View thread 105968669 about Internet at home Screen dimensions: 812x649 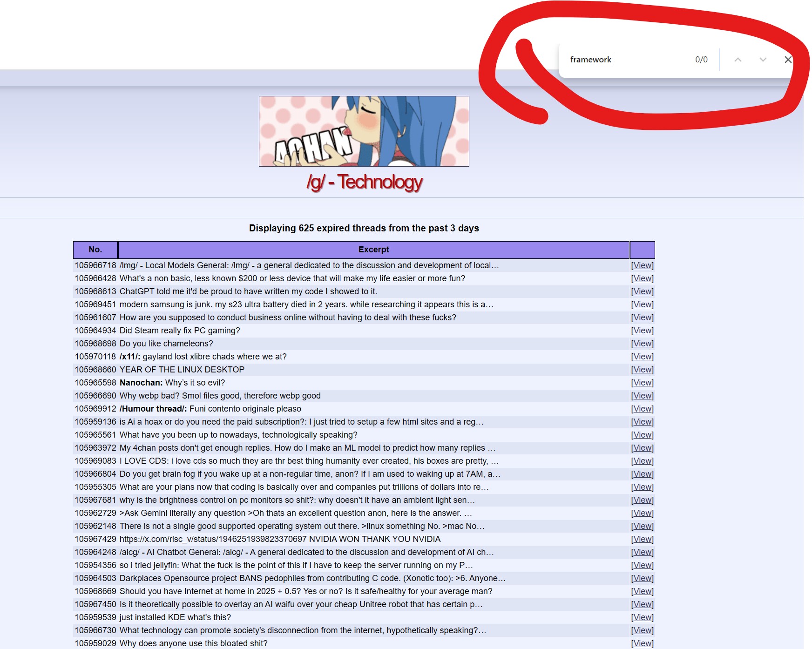tap(643, 591)
